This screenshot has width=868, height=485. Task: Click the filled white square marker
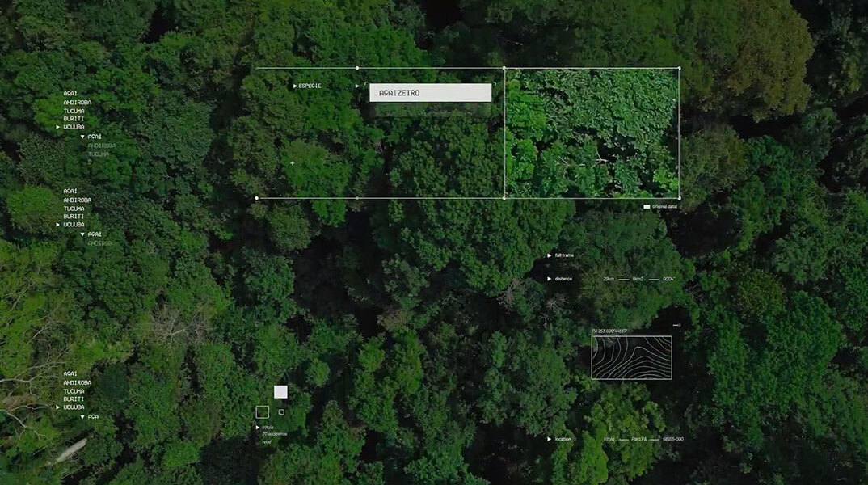(x=280, y=392)
